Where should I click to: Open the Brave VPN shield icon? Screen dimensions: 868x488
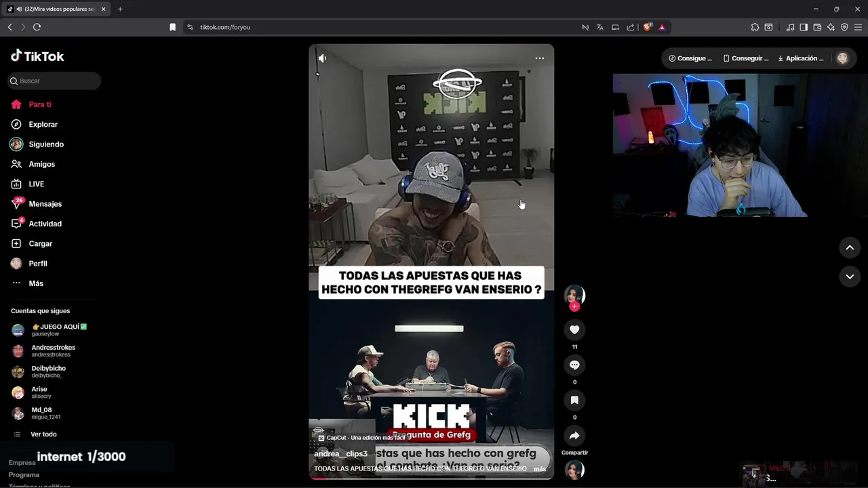[844, 27]
